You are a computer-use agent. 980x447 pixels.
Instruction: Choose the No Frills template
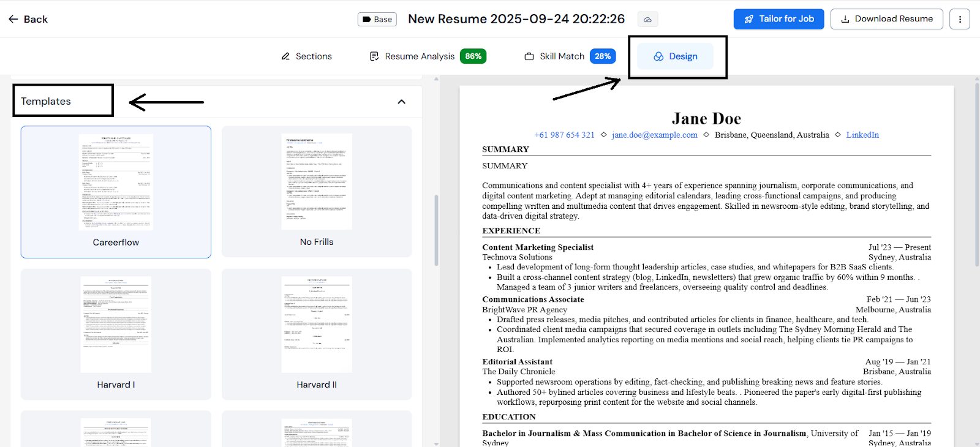[317, 192]
